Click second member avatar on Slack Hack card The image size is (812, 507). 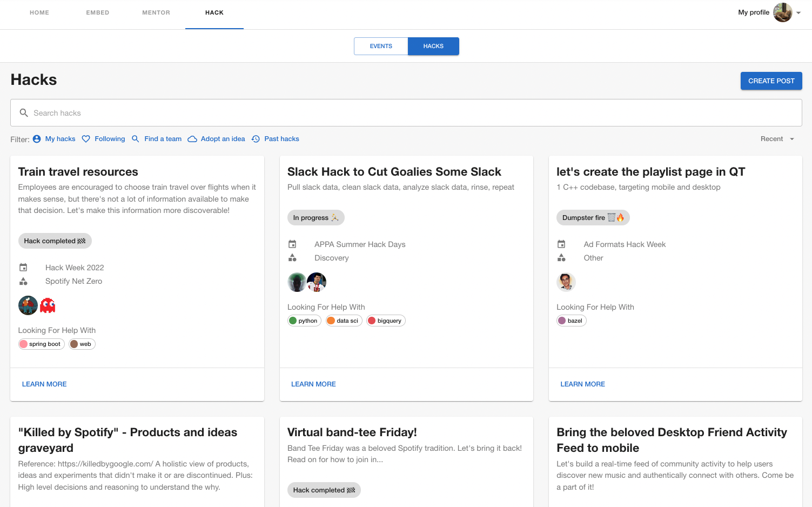[x=317, y=282]
